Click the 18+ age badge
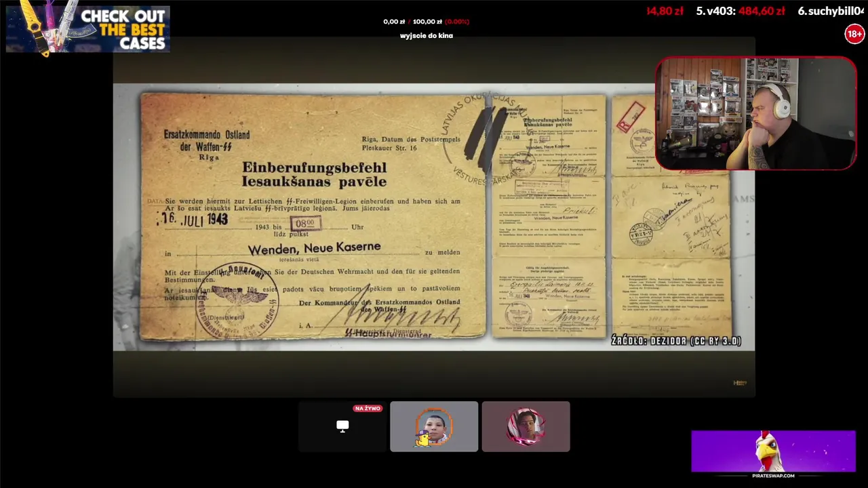 (x=854, y=34)
